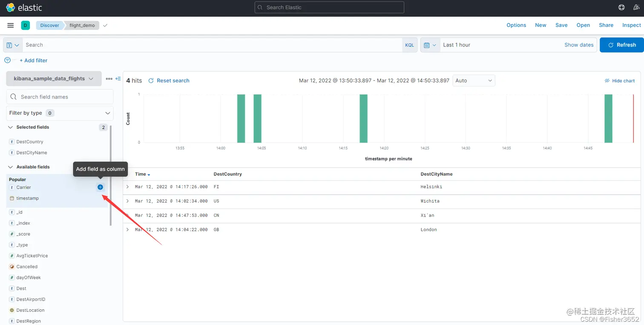Open the Auto interval dropdown
The height and width of the screenshot is (325, 644).
coord(474,81)
